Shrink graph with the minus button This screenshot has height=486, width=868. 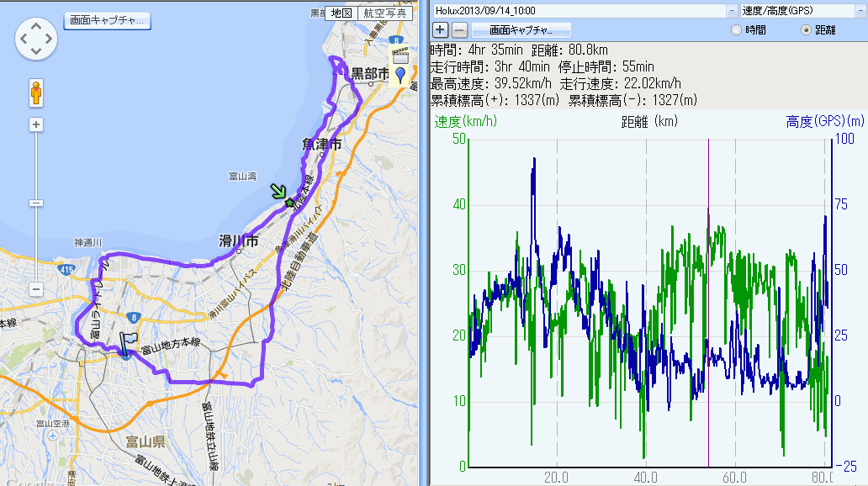[459, 29]
